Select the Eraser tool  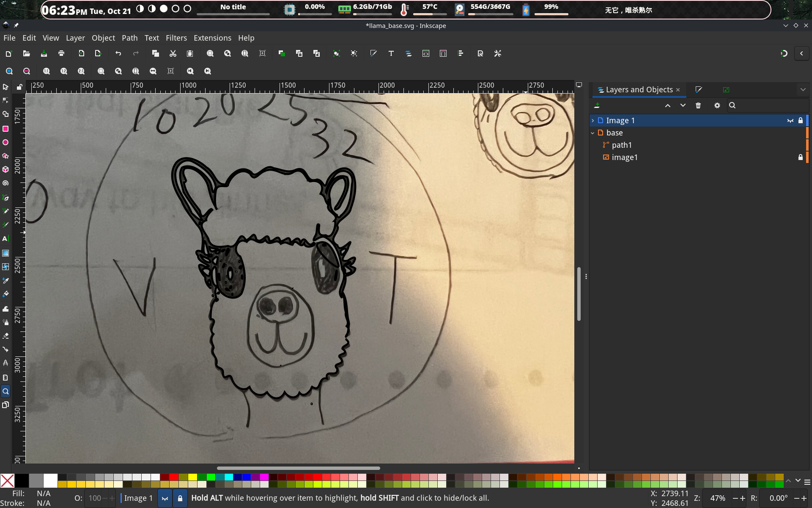[x=5, y=336]
